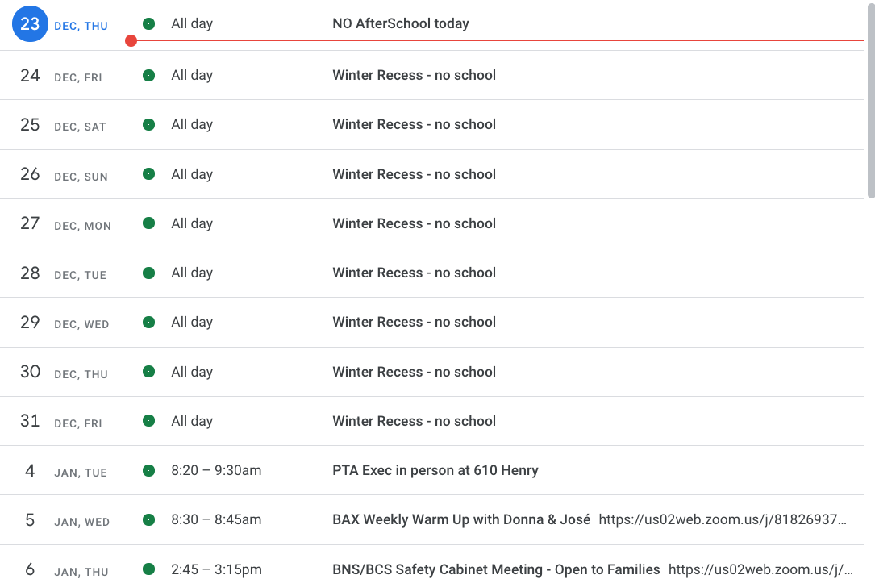Click the '8:30 – 8:45am' time text
Screen dimensions: 875x588
(216, 519)
